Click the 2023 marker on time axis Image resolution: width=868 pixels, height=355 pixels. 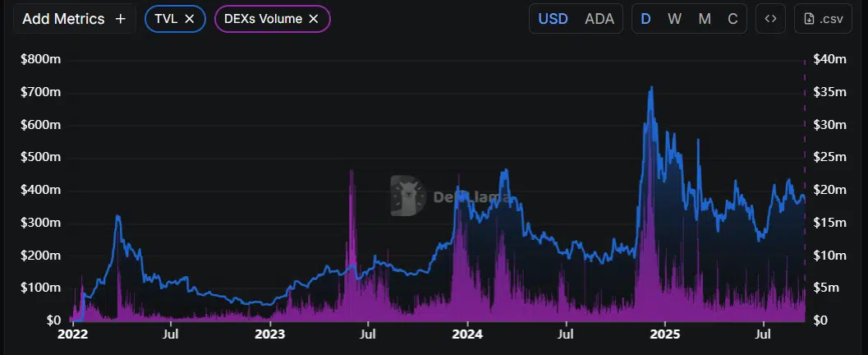(x=269, y=334)
